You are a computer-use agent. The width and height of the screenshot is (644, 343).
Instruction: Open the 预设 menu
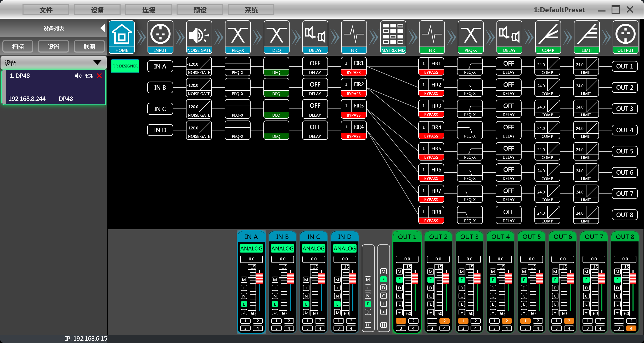tap(200, 10)
